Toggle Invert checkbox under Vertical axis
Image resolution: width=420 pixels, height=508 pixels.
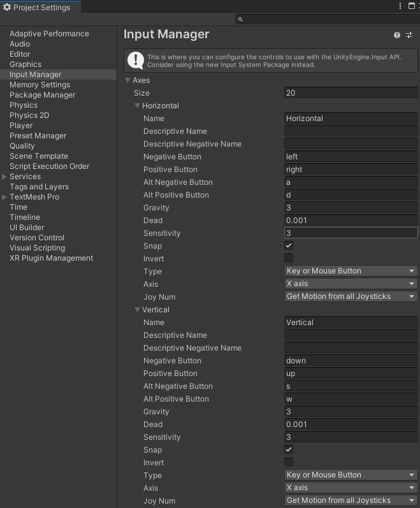click(289, 462)
